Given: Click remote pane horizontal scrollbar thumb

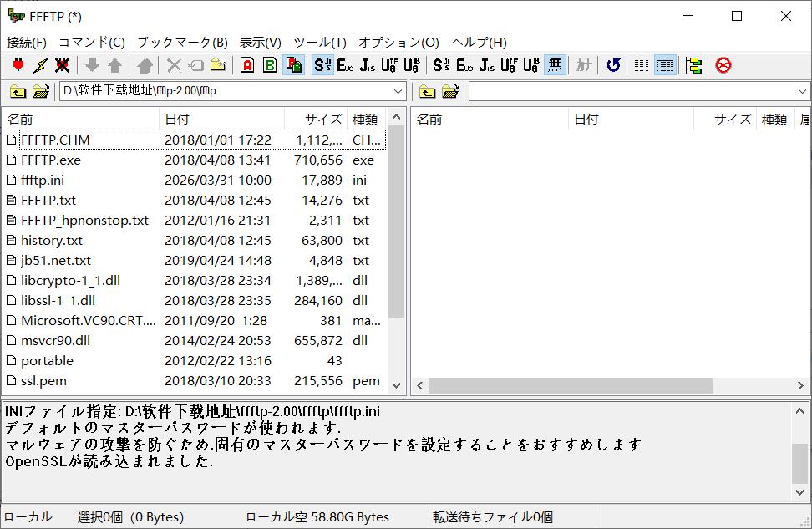Looking at the screenshot, I should click(571, 385).
